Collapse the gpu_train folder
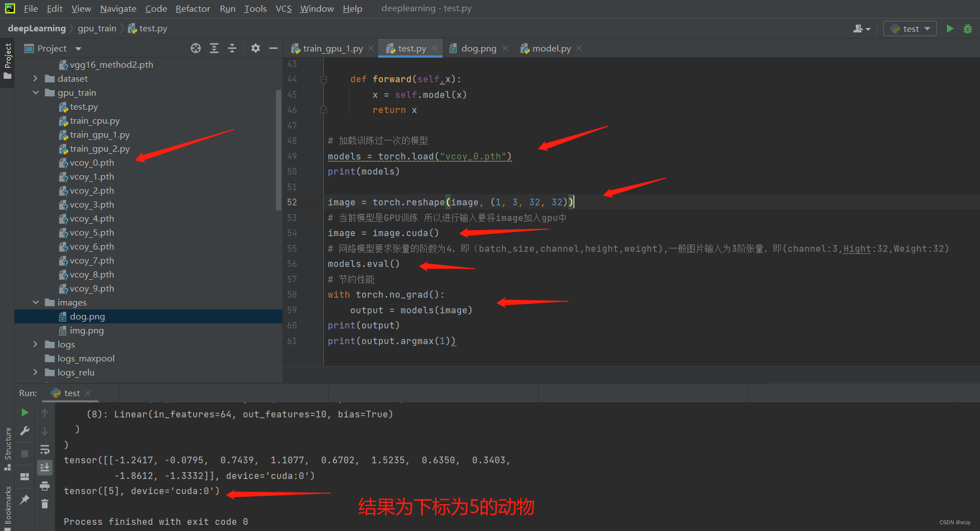This screenshot has width=980, height=531. (x=35, y=93)
